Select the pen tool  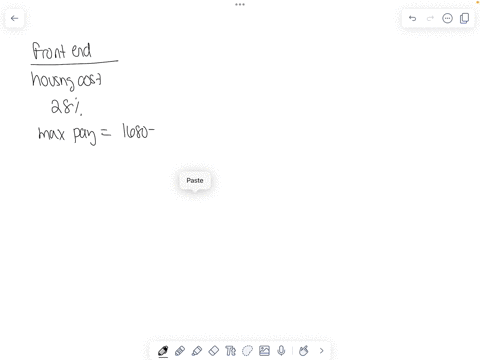point(163,351)
